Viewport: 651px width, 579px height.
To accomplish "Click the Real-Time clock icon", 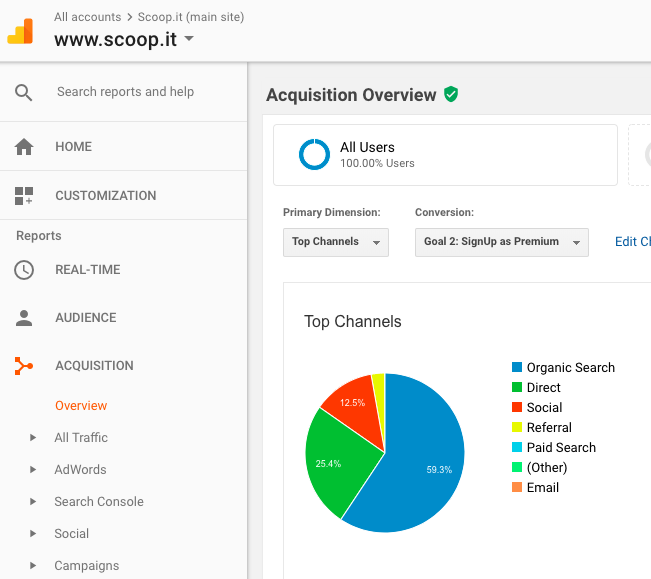I will click(24, 270).
